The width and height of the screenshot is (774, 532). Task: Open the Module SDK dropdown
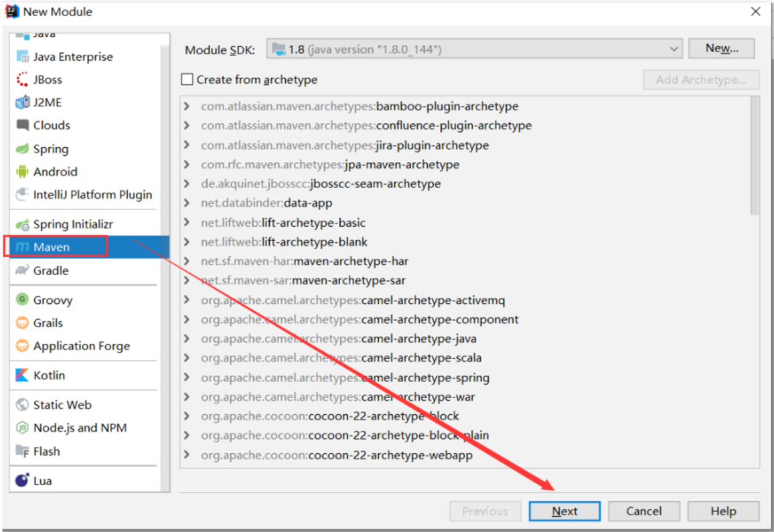click(x=474, y=49)
